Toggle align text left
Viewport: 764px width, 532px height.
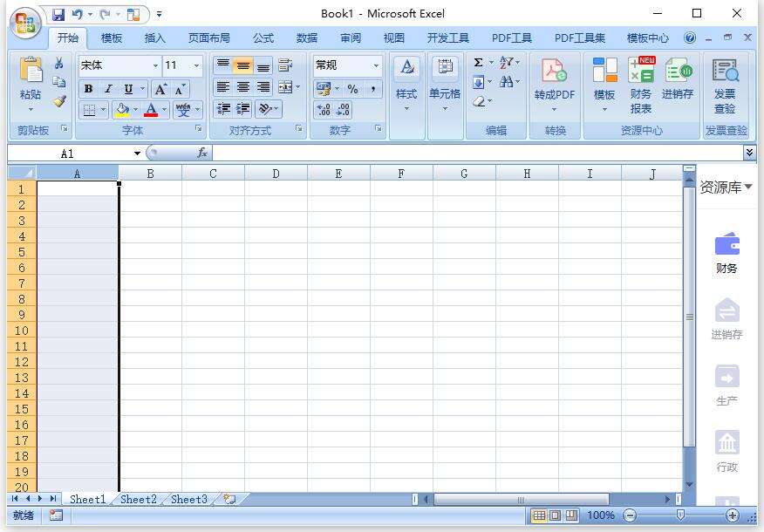pos(223,87)
